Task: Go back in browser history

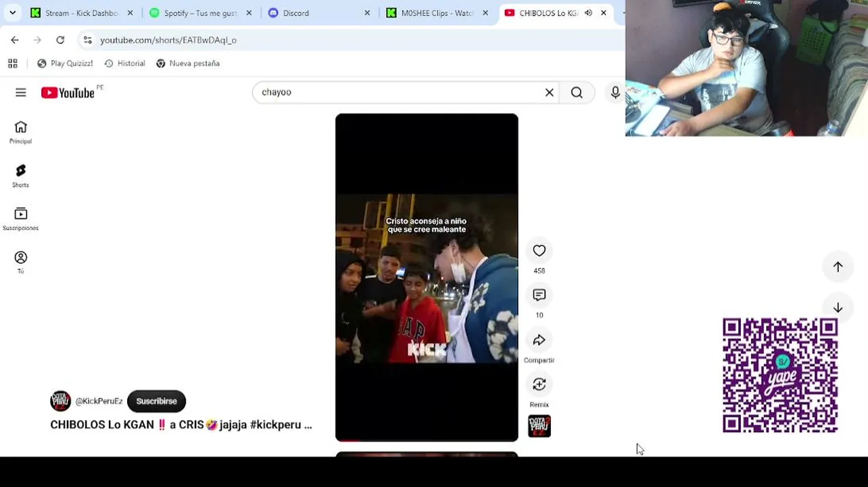Action: pyautogui.click(x=15, y=40)
